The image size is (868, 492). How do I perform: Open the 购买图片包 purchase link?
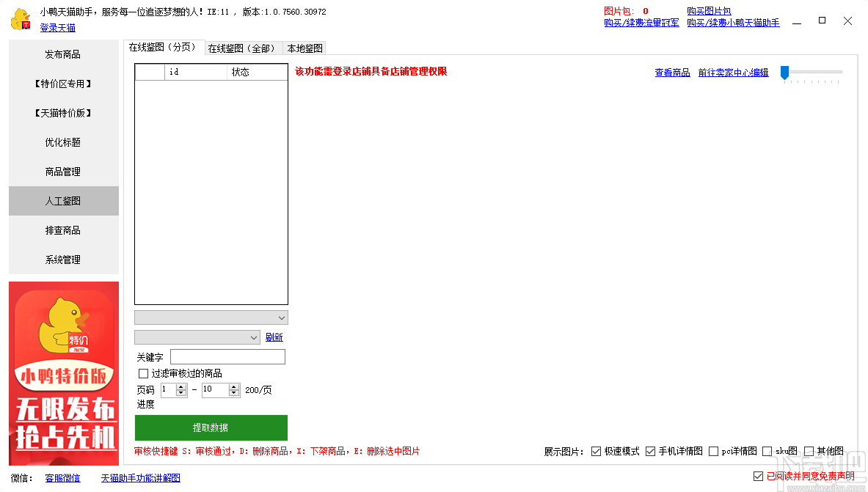click(709, 11)
